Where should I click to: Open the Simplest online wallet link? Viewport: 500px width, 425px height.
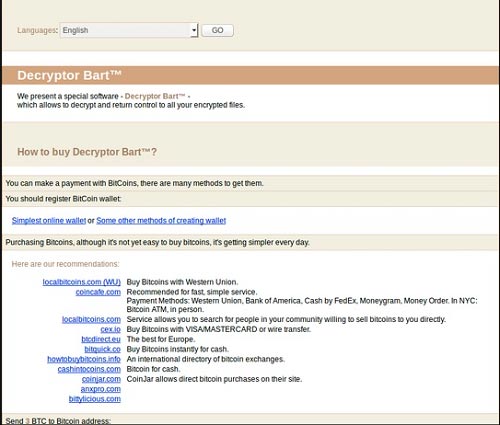49,221
